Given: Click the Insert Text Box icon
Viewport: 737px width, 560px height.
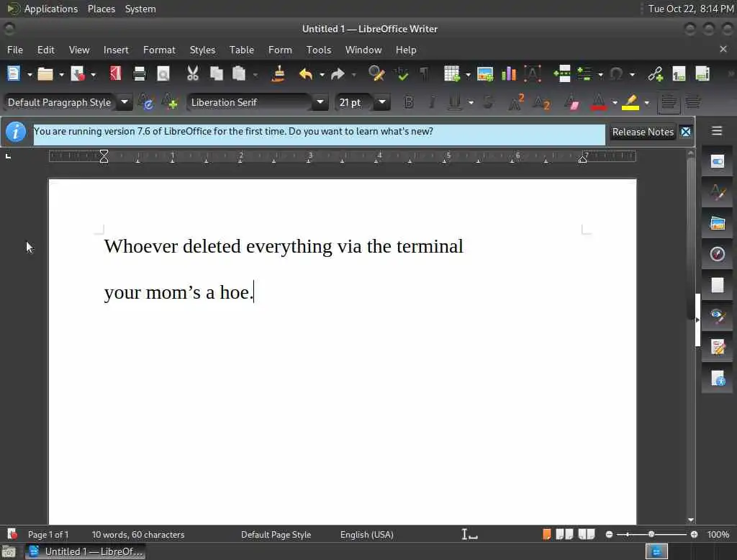Looking at the screenshot, I should pyautogui.click(x=533, y=74).
